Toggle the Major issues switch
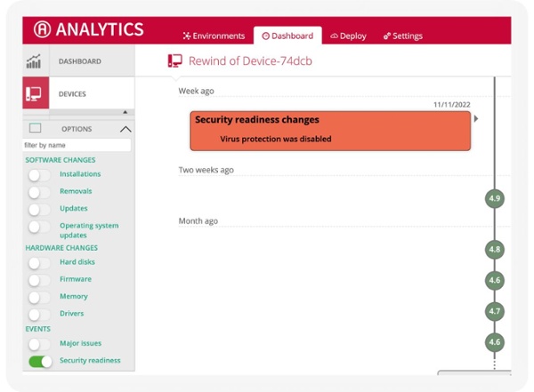 click(39, 344)
